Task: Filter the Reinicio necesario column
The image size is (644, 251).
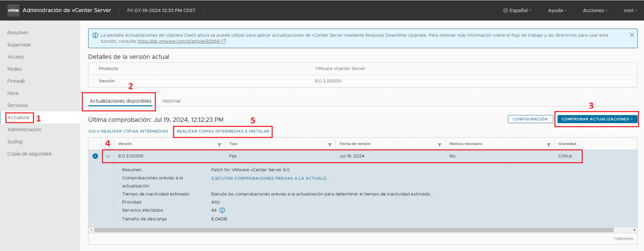Action: (x=548, y=145)
